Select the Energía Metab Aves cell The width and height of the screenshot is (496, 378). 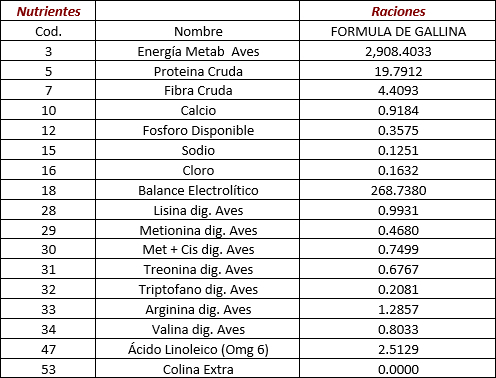198,51
